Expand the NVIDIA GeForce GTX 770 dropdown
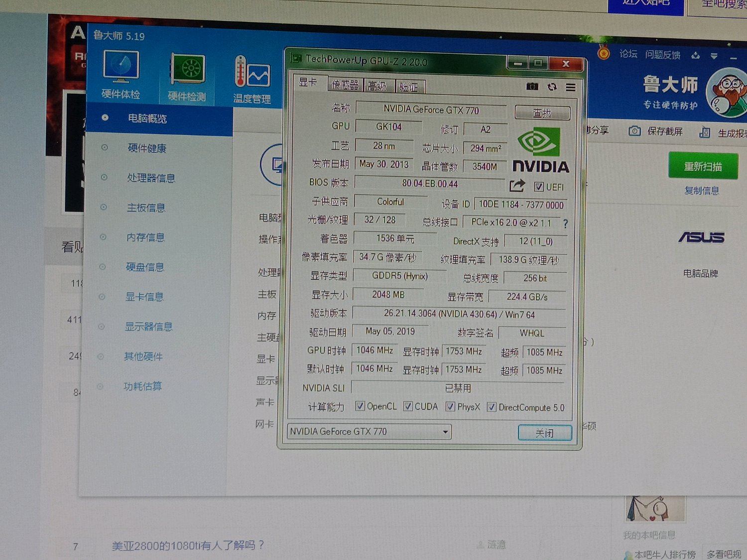747x560 pixels. pyautogui.click(x=445, y=432)
